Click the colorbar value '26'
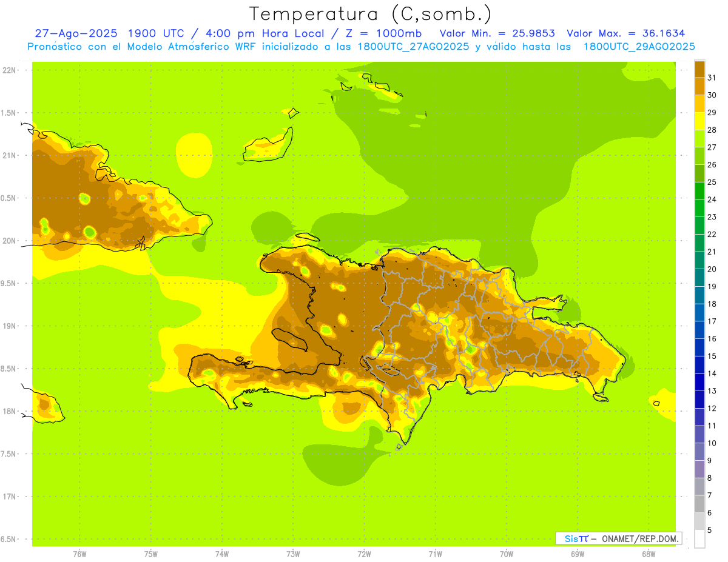 712,165
